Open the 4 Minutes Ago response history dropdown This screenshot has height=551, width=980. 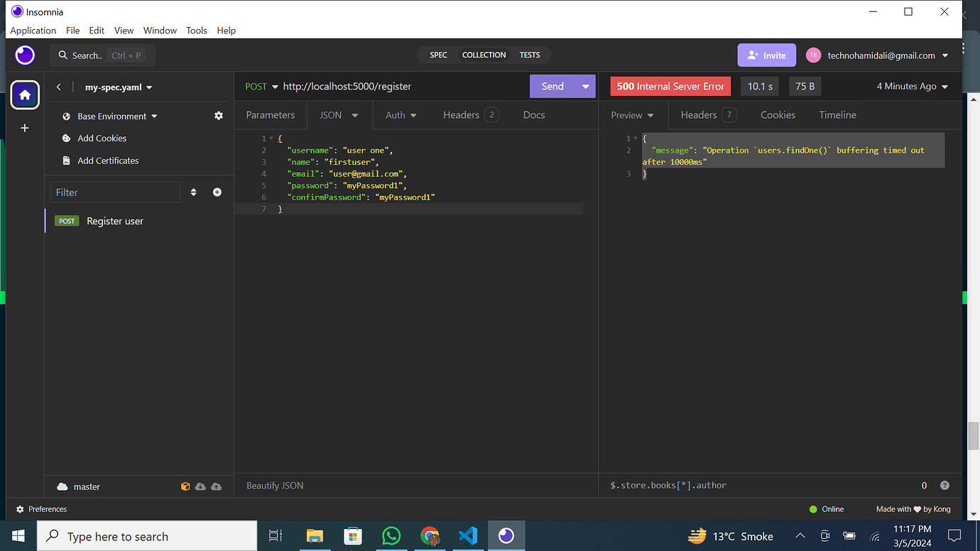tap(911, 85)
